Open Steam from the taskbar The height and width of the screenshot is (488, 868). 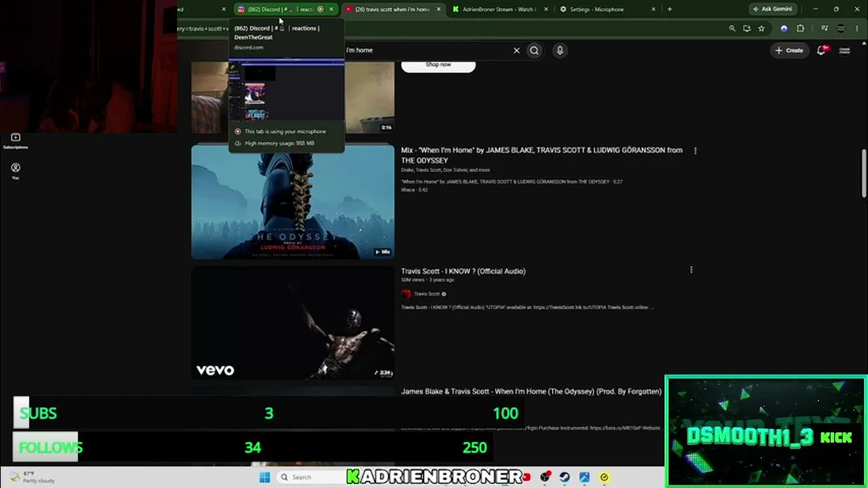pyautogui.click(x=564, y=477)
